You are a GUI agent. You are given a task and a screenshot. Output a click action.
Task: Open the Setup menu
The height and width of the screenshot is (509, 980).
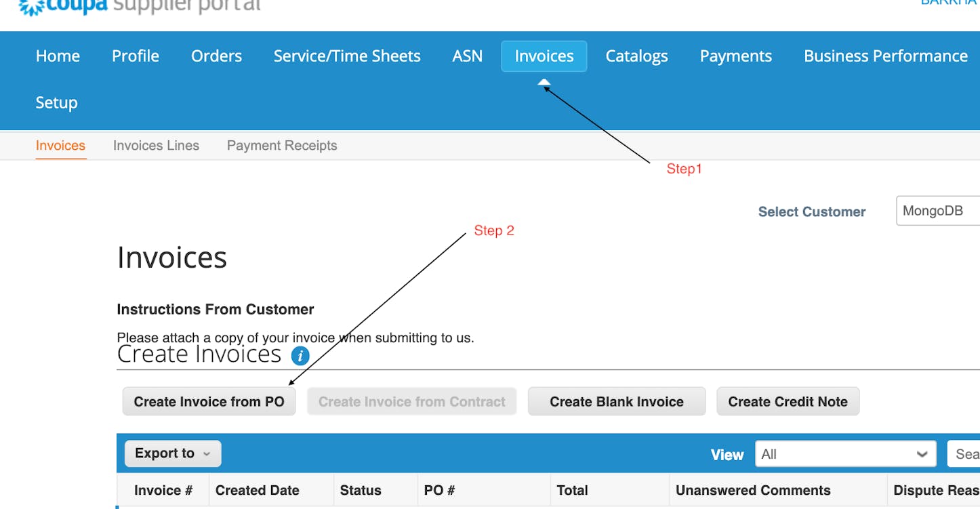click(56, 102)
